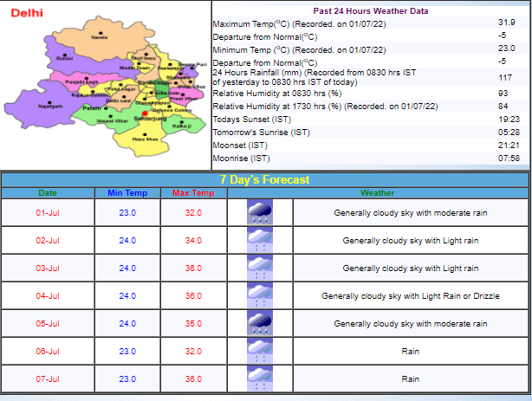This screenshot has width=532, height=401.
Task: Click the 05-Jul date cell
Action: [x=48, y=324]
